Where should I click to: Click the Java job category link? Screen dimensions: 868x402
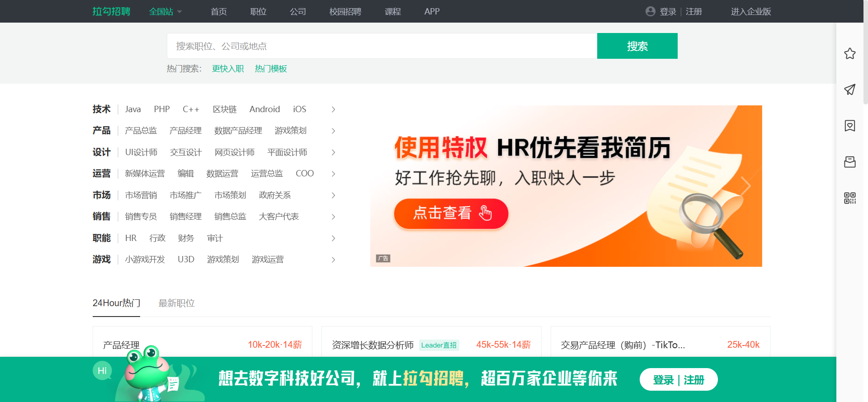133,109
